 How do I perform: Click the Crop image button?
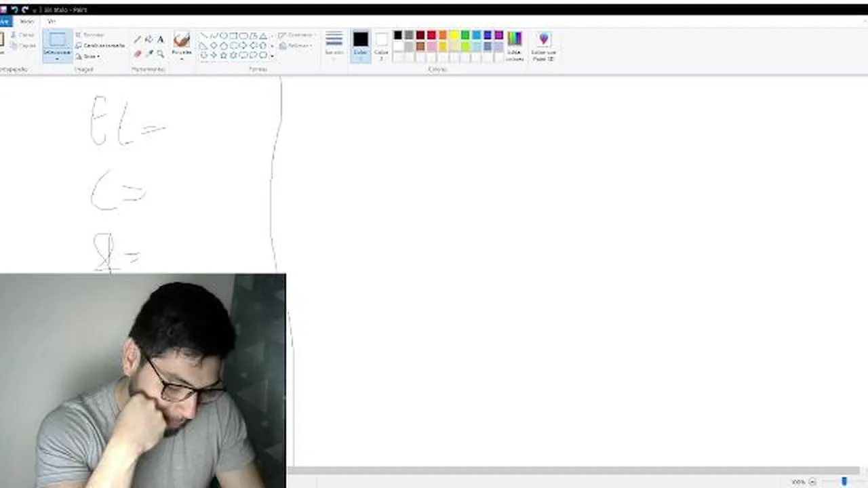pyautogui.click(x=90, y=35)
